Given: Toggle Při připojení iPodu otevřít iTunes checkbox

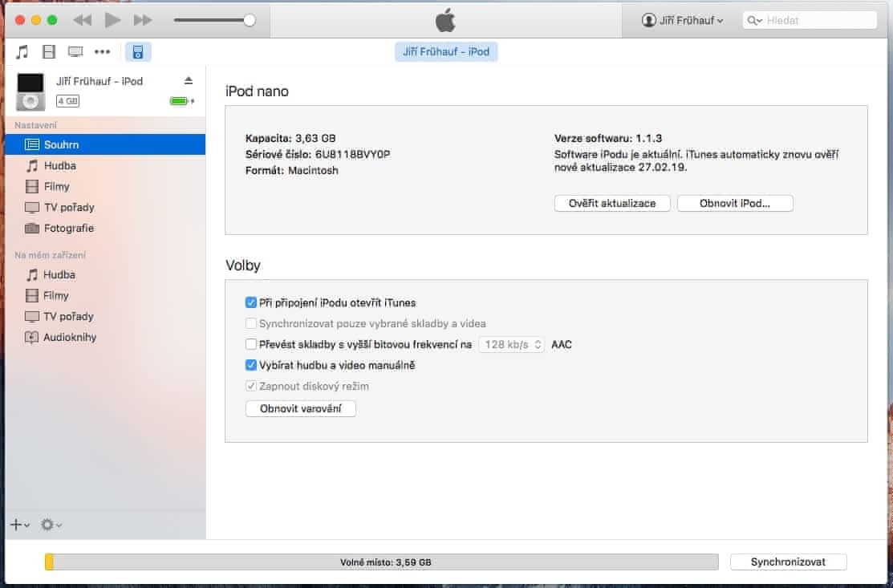Looking at the screenshot, I should (x=250, y=302).
